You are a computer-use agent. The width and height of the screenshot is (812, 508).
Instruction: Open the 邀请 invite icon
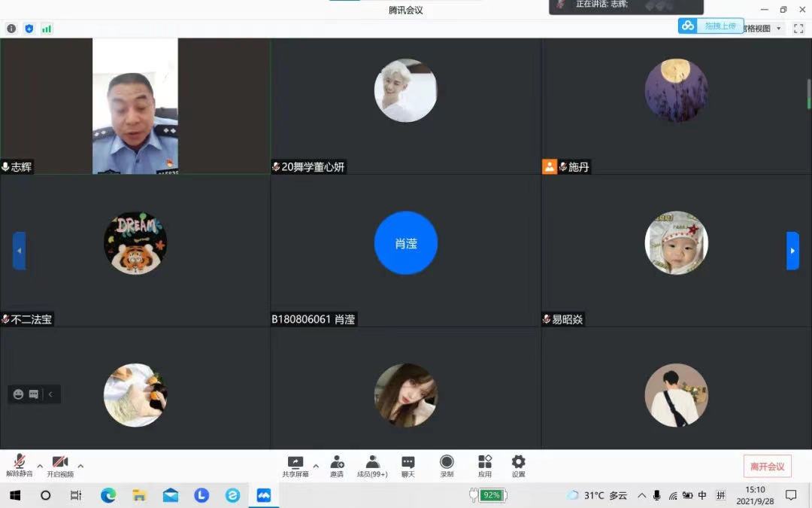(337, 465)
